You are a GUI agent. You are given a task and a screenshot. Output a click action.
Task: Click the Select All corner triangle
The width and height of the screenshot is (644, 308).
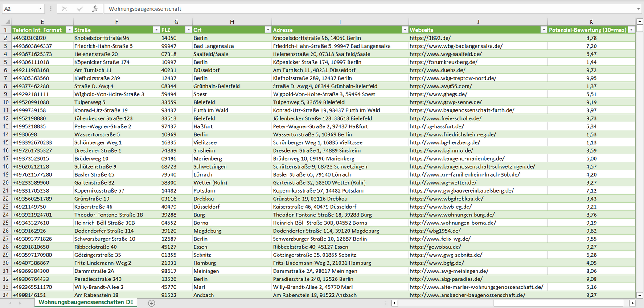click(6, 22)
